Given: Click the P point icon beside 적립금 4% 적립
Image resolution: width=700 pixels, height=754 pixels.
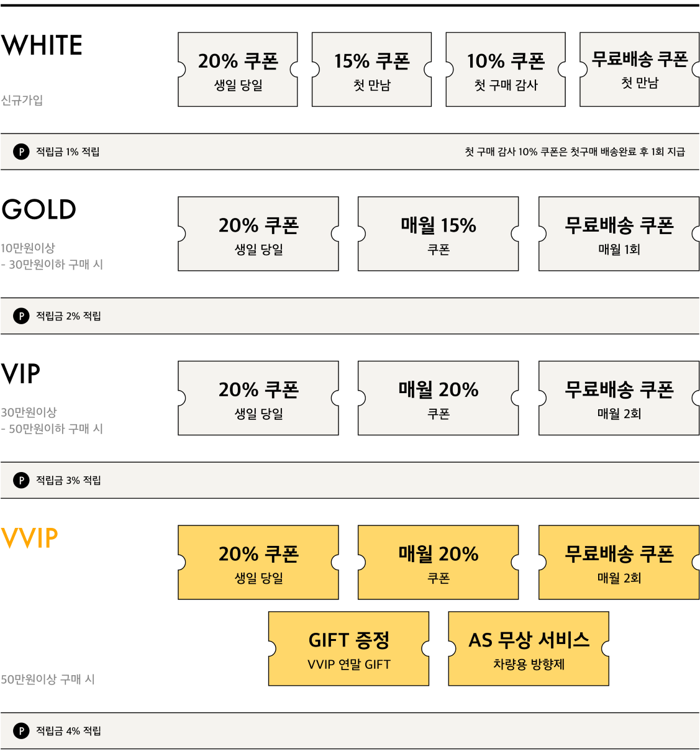Looking at the screenshot, I should click(x=21, y=731).
